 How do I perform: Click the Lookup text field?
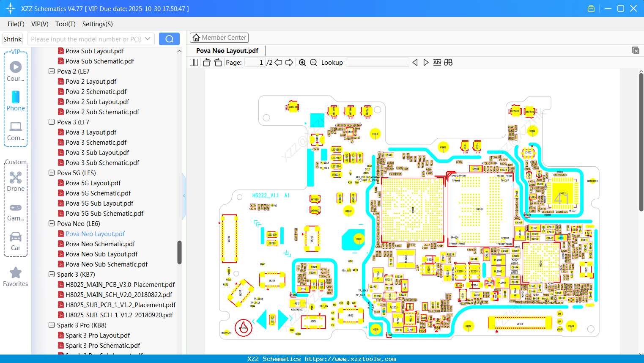(378, 63)
